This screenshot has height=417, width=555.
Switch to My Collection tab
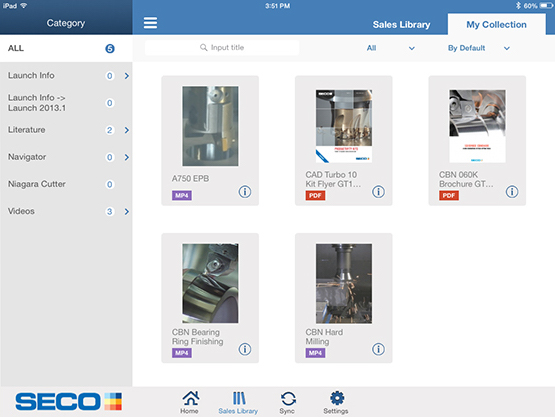tap(496, 24)
